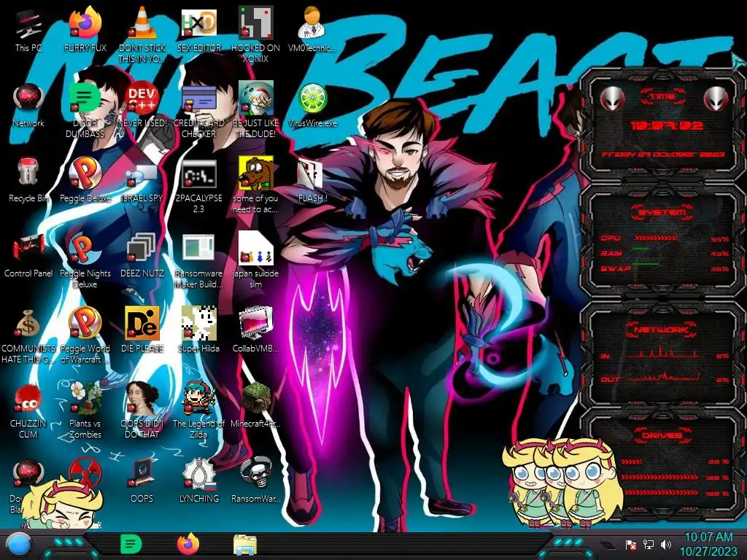
Task: Open the LYNCHING shortcut
Action: (x=198, y=472)
